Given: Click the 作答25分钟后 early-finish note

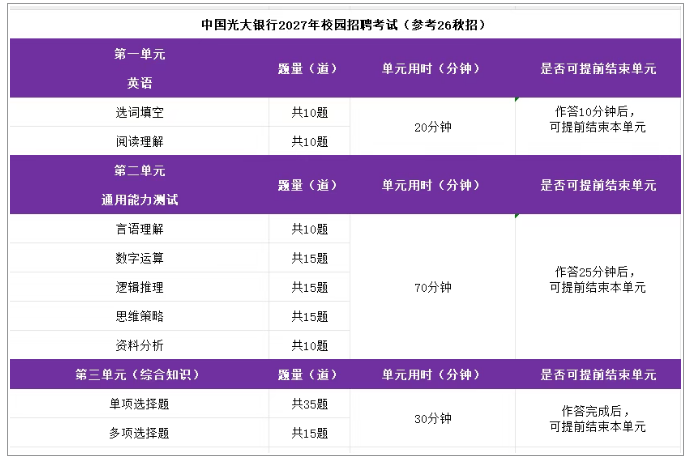Looking at the screenshot, I should [x=597, y=279].
